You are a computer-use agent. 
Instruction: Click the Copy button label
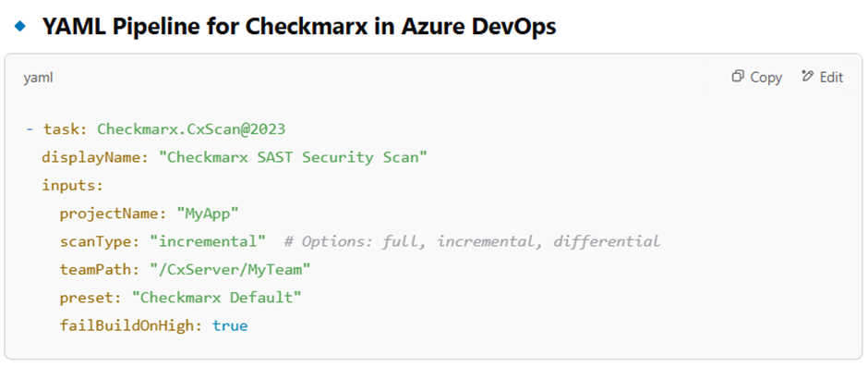(766, 78)
